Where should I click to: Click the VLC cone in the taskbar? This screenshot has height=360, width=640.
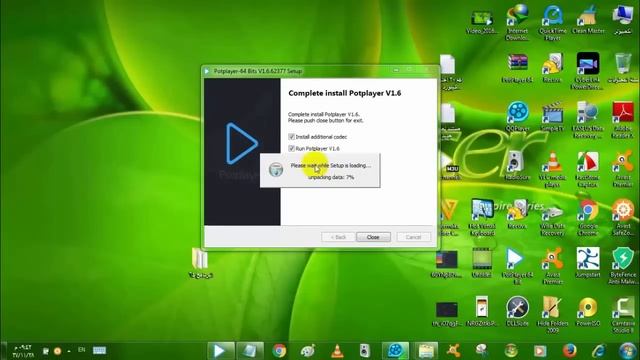pos(337,351)
